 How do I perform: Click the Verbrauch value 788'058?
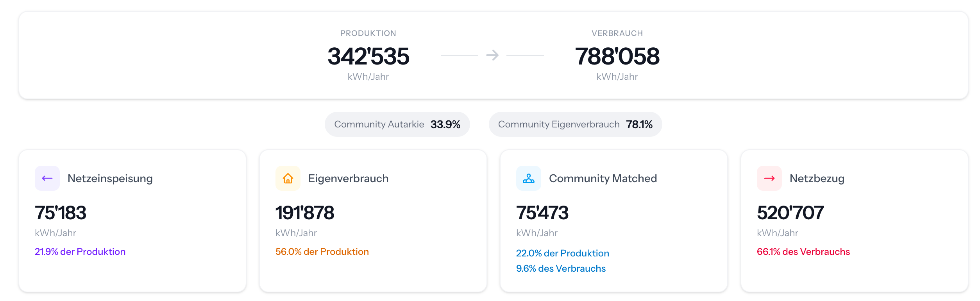(x=617, y=56)
